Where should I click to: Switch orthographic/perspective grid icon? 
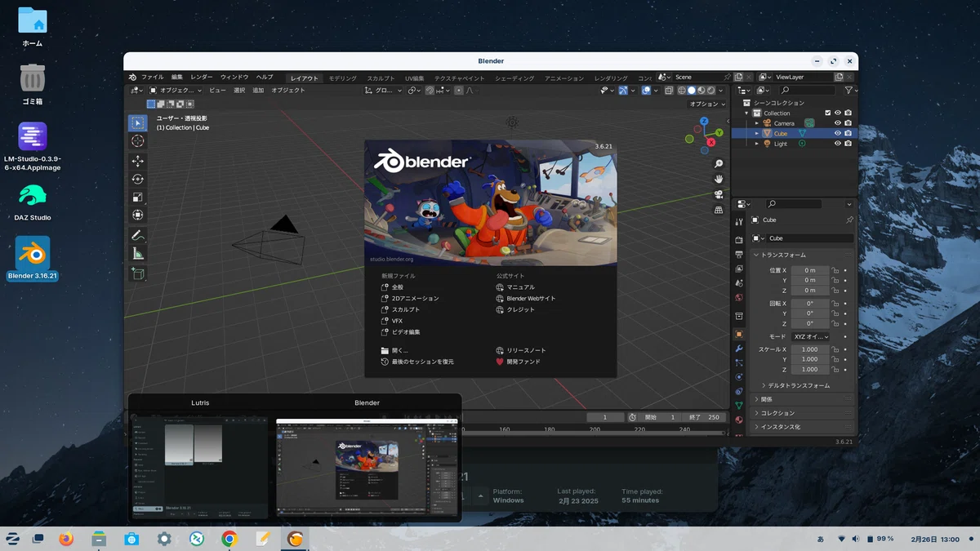coord(719,210)
